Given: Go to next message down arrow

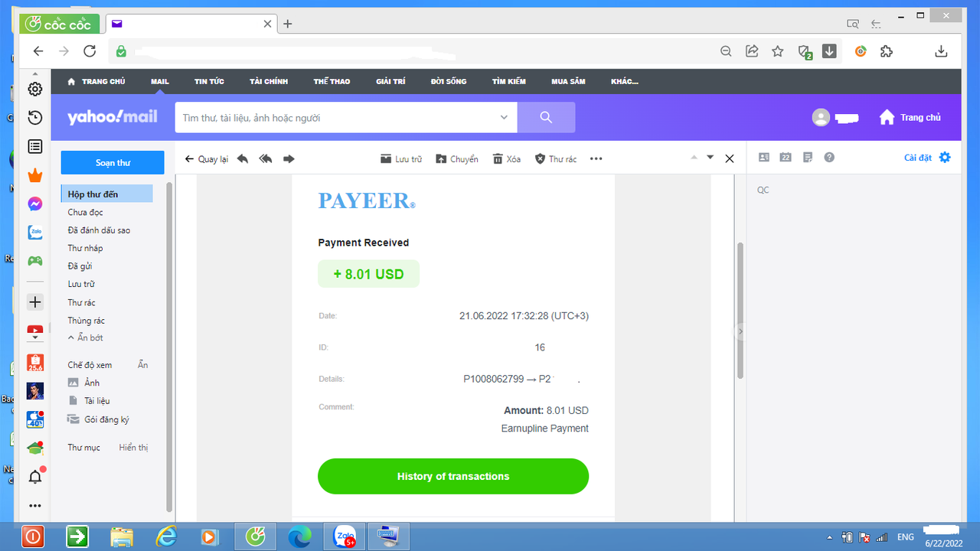Looking at the screenshot, I should [x=710, y=157].
